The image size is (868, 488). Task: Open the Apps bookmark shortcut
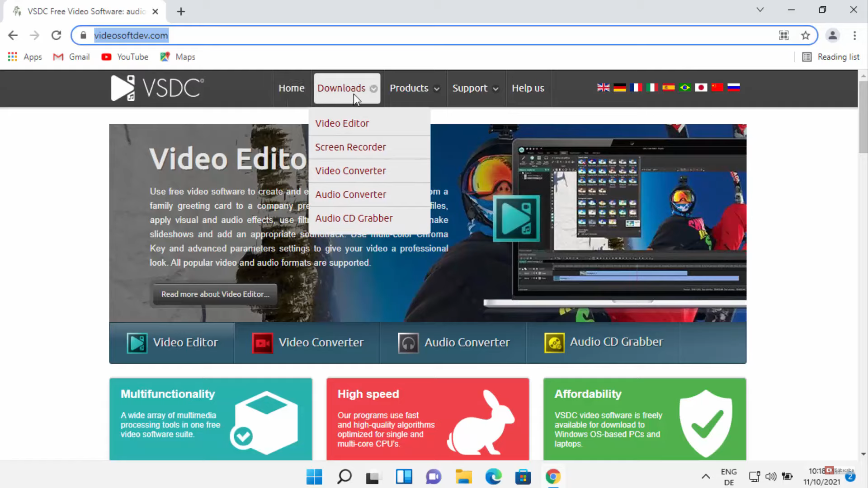point(25,57)
